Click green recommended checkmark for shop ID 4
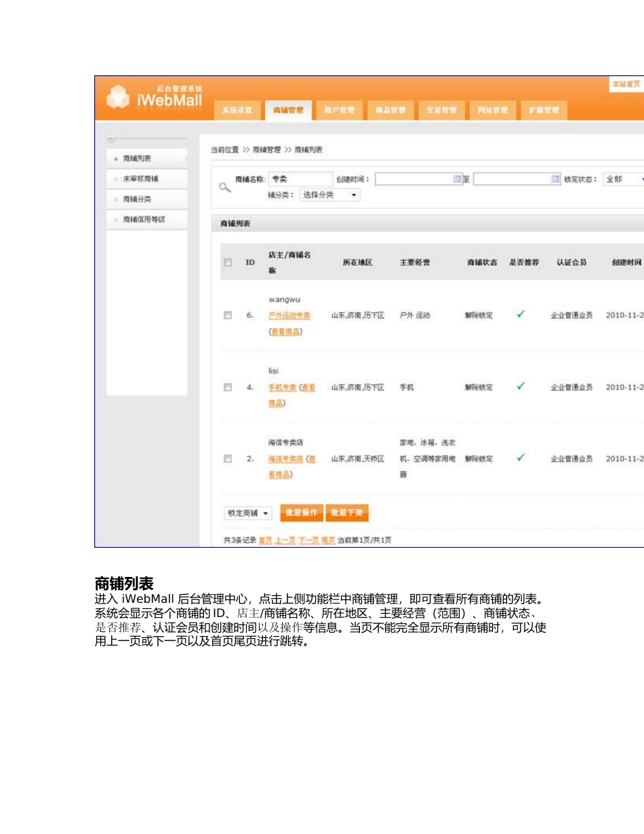Image resolution: width=644 pixels, height=834 pixels. point(521,386)
